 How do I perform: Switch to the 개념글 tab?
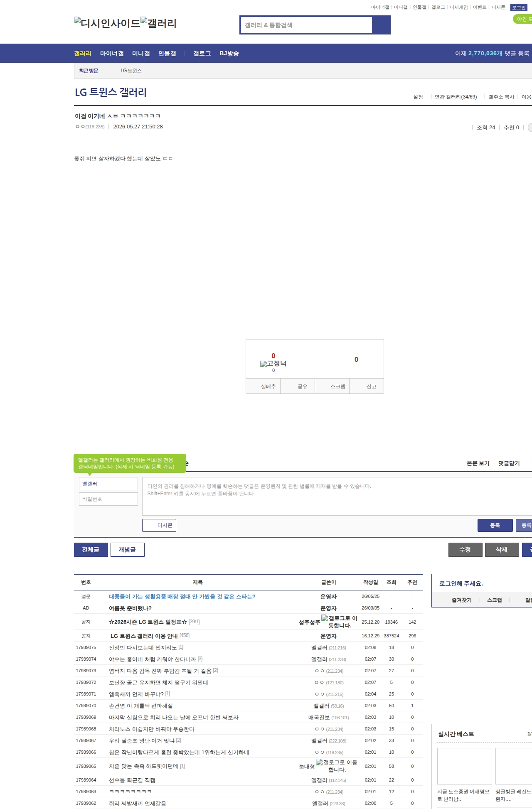click(x=127, y=550)
